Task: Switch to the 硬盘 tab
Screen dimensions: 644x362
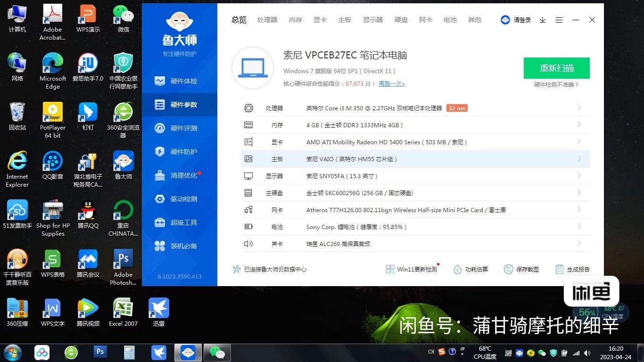Action: [401, 20]
